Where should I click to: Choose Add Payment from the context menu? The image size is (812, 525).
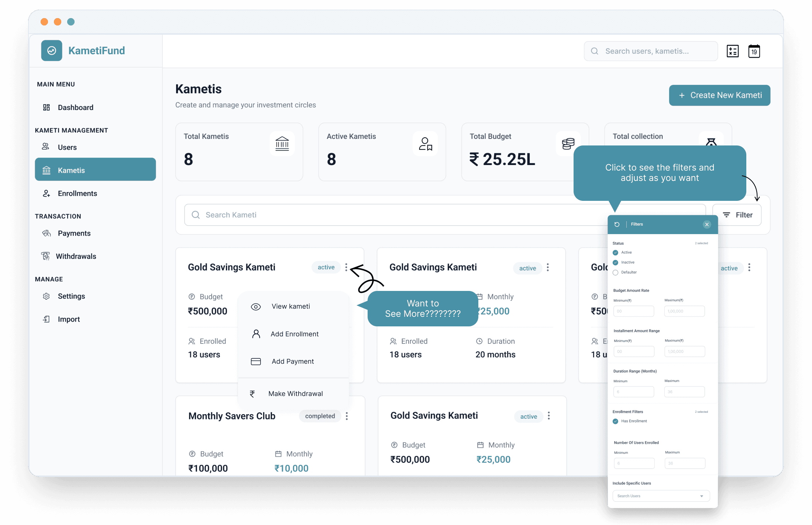pyautogui.click(x=293, y=361)
